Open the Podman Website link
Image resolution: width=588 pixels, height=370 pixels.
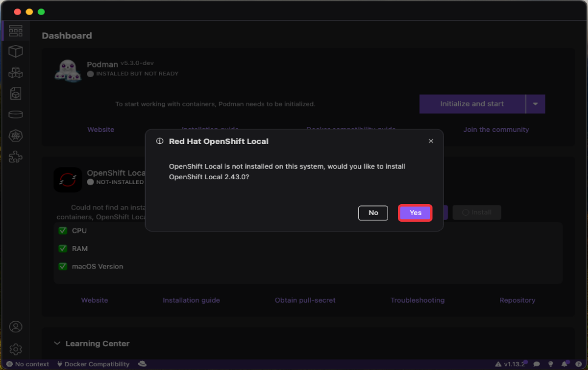click(101, 129)
